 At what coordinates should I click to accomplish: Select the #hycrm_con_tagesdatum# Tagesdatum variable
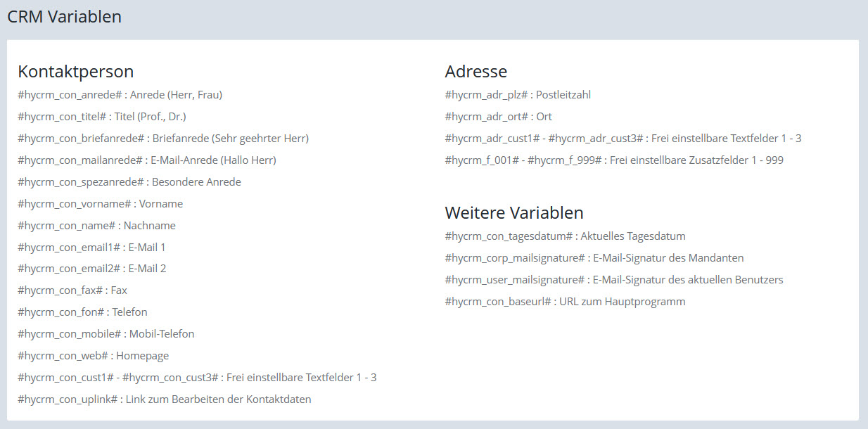pyautogui.click(x=565, y=236)
